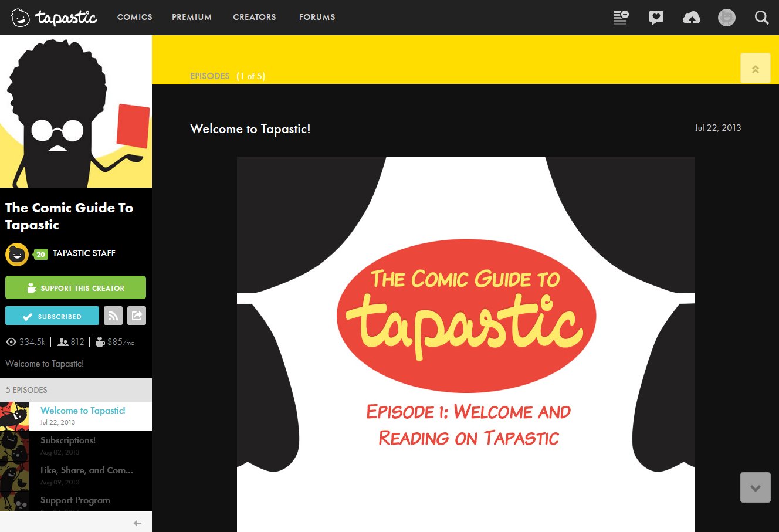This screenshot has height=532, width=779.
Task: Click the views eye icon showing 334.5k
Action: tap(11, 342)
